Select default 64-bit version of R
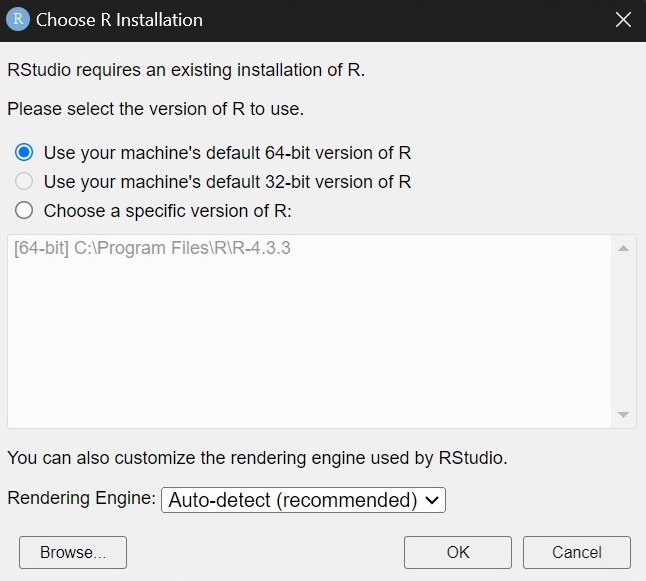The height and width of the screenshot is (581, 646). (24, 152)
